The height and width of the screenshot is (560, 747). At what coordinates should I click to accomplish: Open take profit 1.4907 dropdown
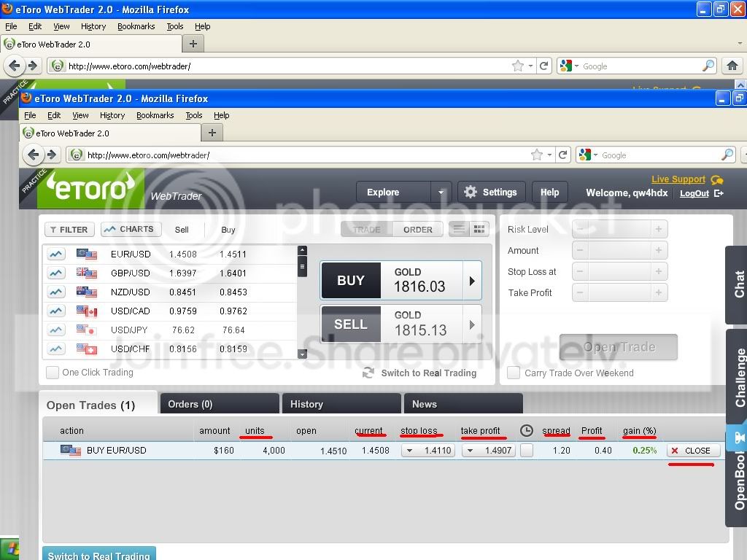point(471,451)
